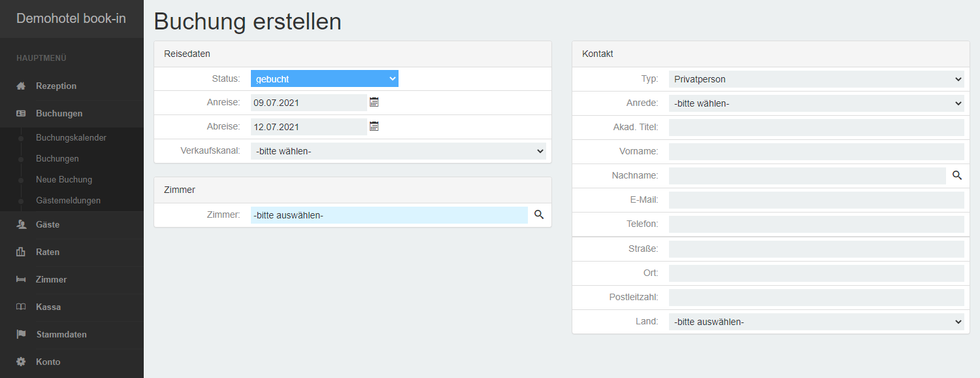Select Neue Buchung submenu item
The width and height of the screenshot is (980, 378).
pyautogui.click(x=64, y=180)
